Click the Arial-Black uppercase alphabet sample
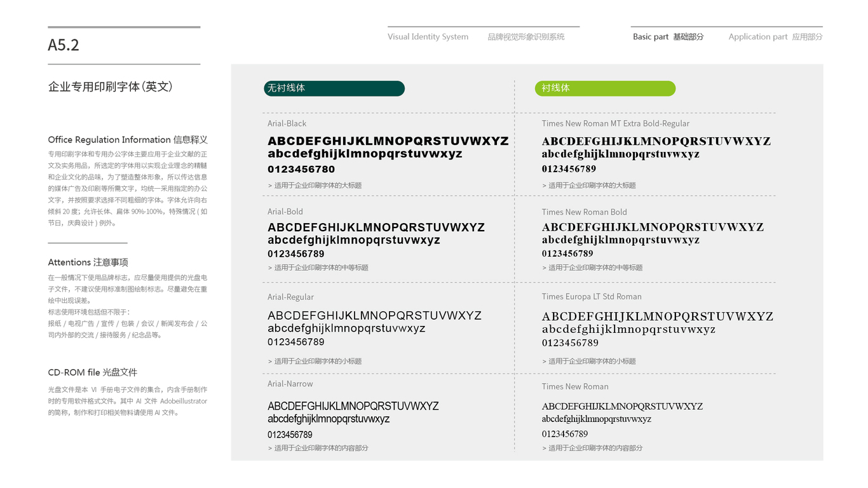 [388, 141]
